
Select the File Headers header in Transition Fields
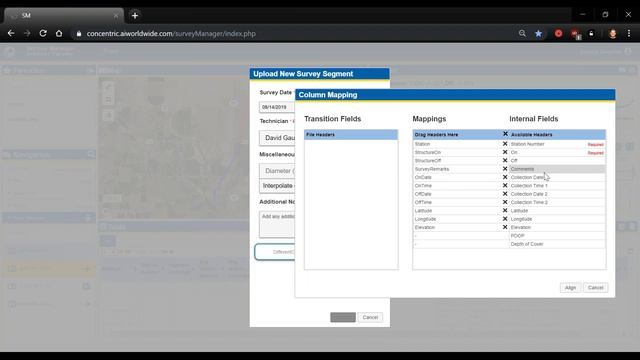351,134
